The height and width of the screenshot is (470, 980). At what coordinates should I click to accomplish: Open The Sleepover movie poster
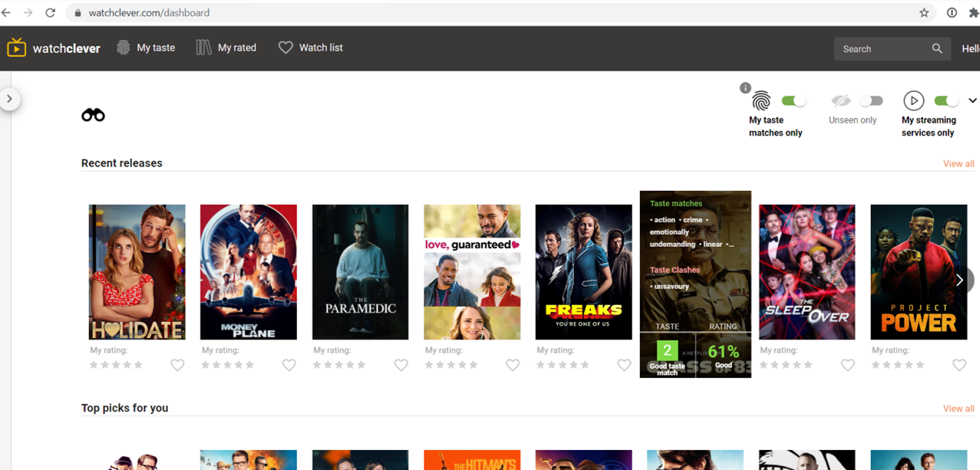(807, 272)
